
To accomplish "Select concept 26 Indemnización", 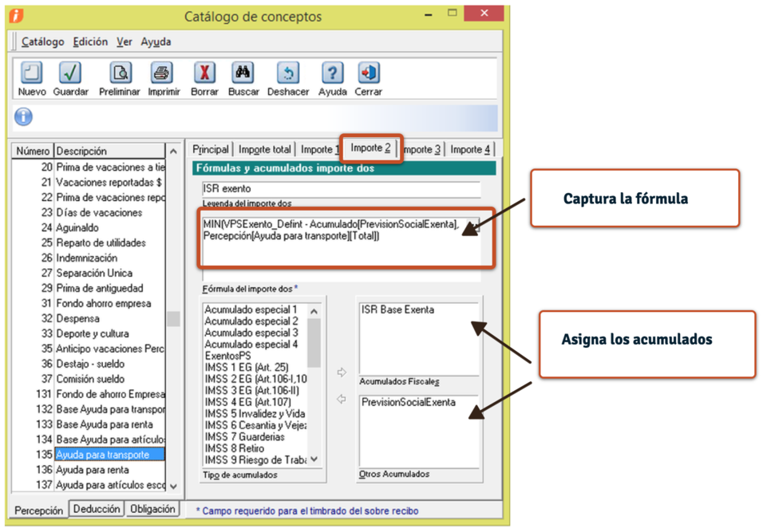I will pos(89,258).
